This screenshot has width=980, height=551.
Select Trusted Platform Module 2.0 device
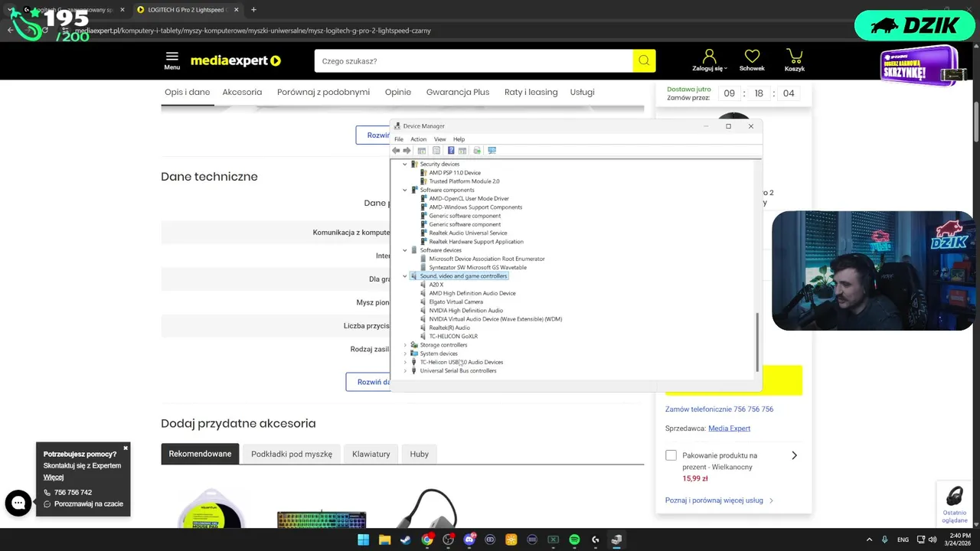(464, 181)
